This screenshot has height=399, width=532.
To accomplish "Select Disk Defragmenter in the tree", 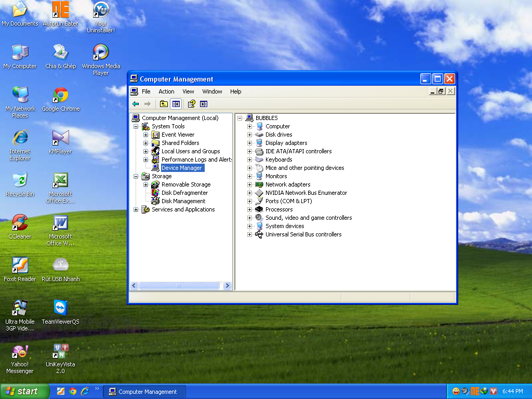I will [x=184, y=193].
